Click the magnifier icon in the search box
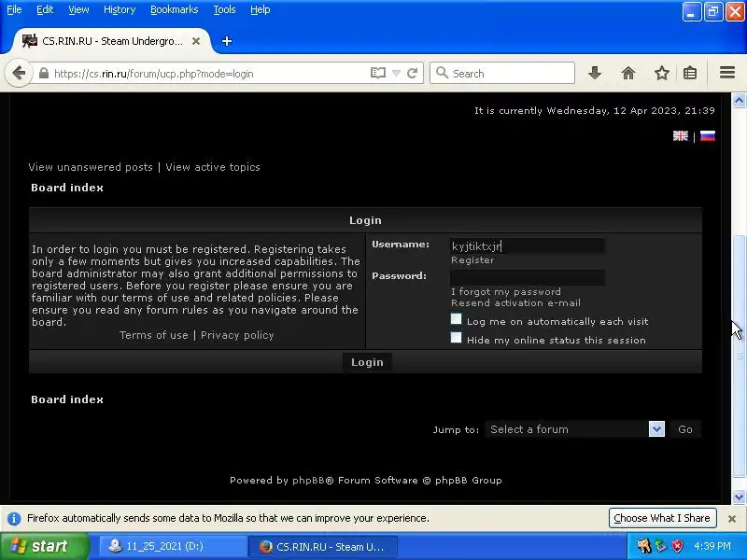Image resolution: width=747 pixels, height=560 pixels. point(442,73)
